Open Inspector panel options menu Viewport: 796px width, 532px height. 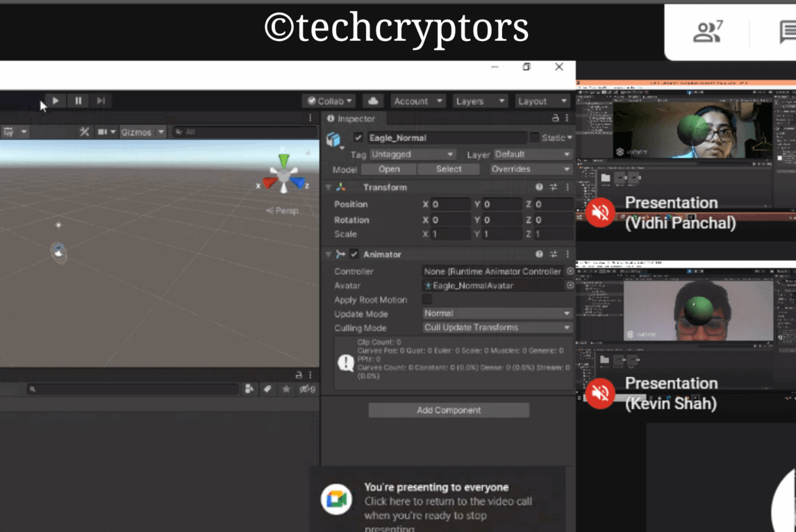click(x=567, y=118)
